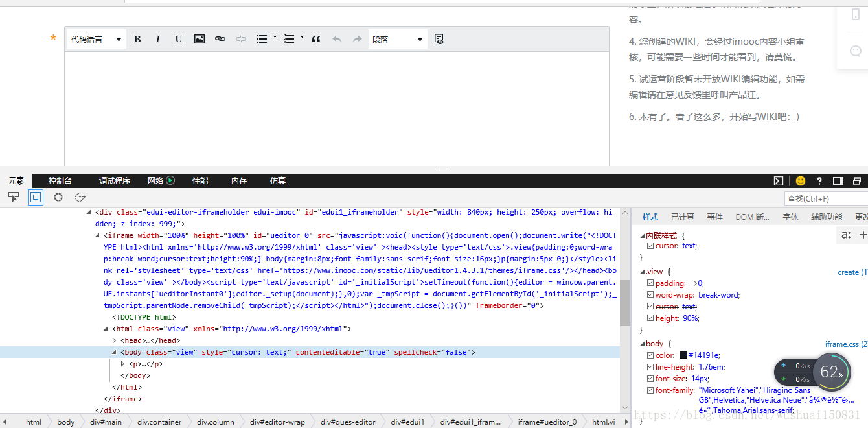Click the 查找 search field

point(827,198)
